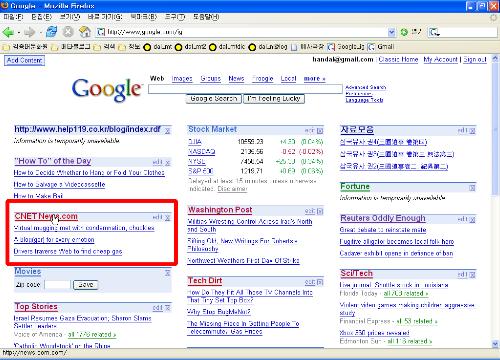
Task: Open the 파일(F) File menu
Action: point(13,17)
